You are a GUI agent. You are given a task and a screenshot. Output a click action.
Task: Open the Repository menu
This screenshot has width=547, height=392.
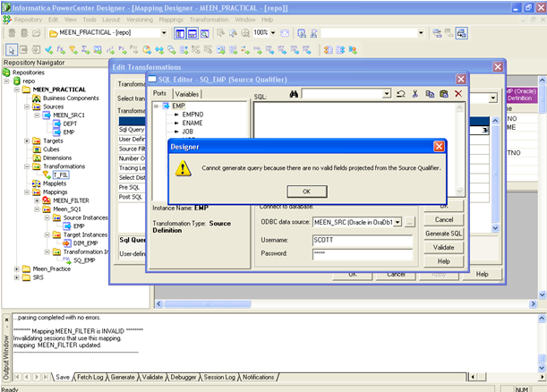[28, 20]
